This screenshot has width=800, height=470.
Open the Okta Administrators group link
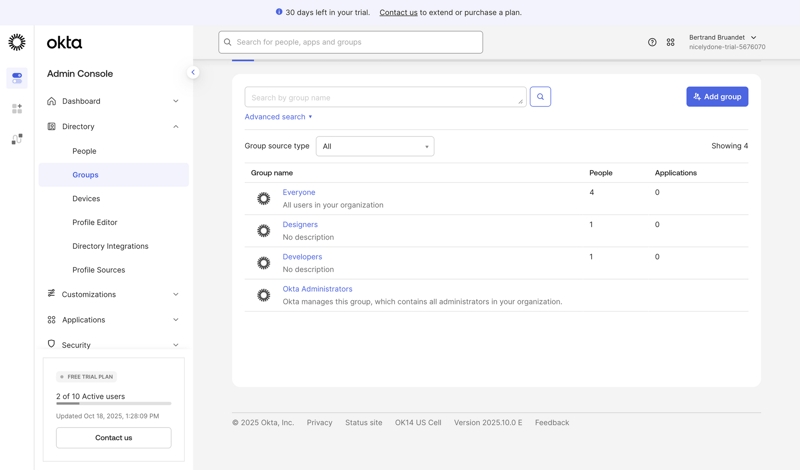[317, 289]
